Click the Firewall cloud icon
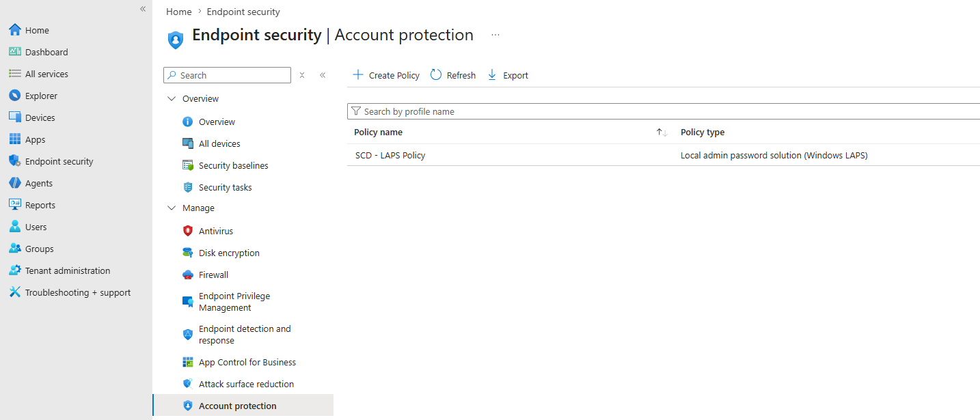980x420 pixels. pos(188,275)
